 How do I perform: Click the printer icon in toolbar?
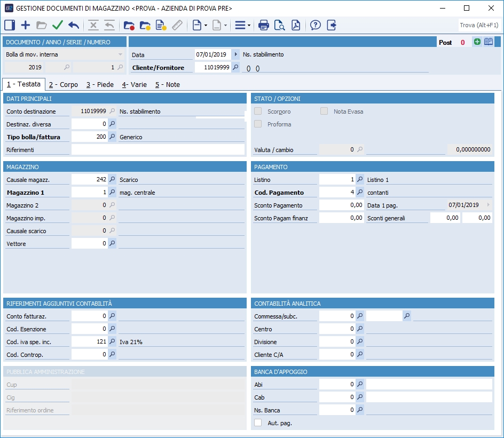[264, 25]
